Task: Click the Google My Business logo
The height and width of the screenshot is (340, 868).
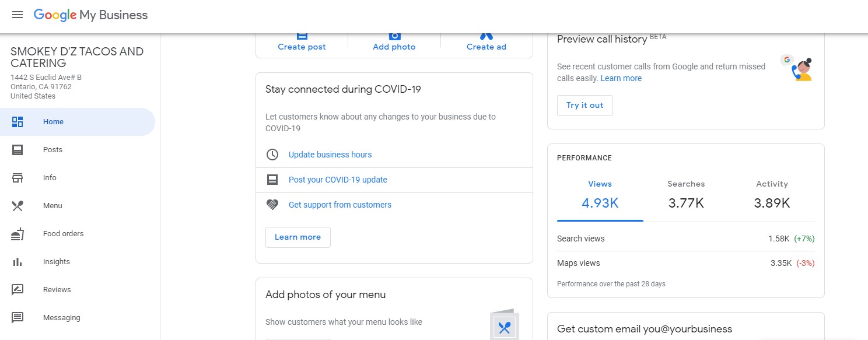Action: [x=90, y=15]
